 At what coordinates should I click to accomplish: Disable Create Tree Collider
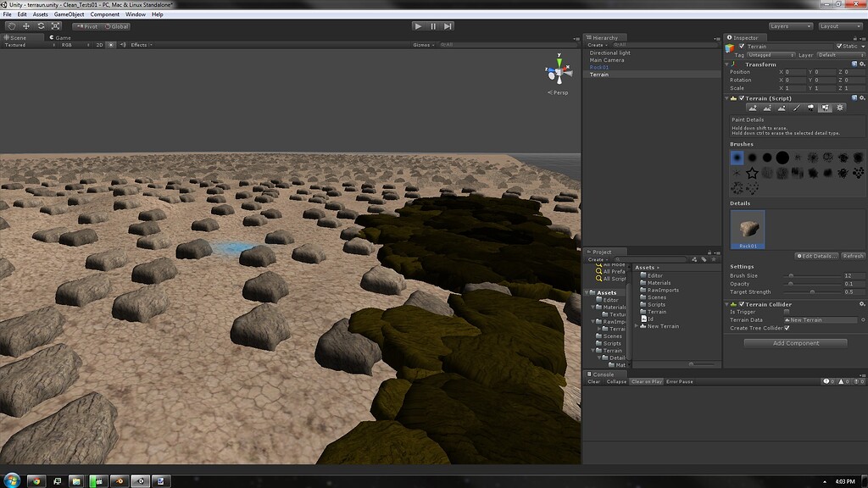[x=785, y=328]
